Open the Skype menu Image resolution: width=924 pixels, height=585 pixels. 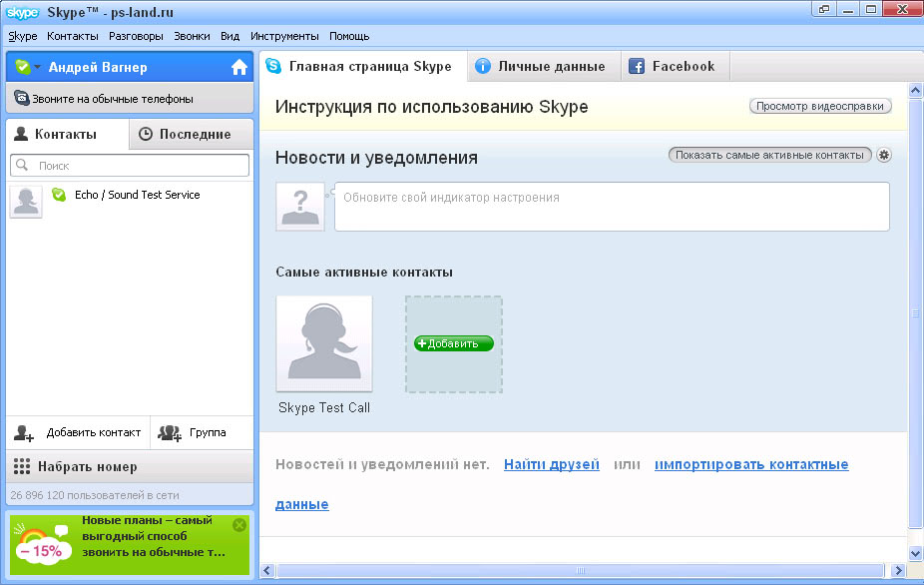coord(22,36)
